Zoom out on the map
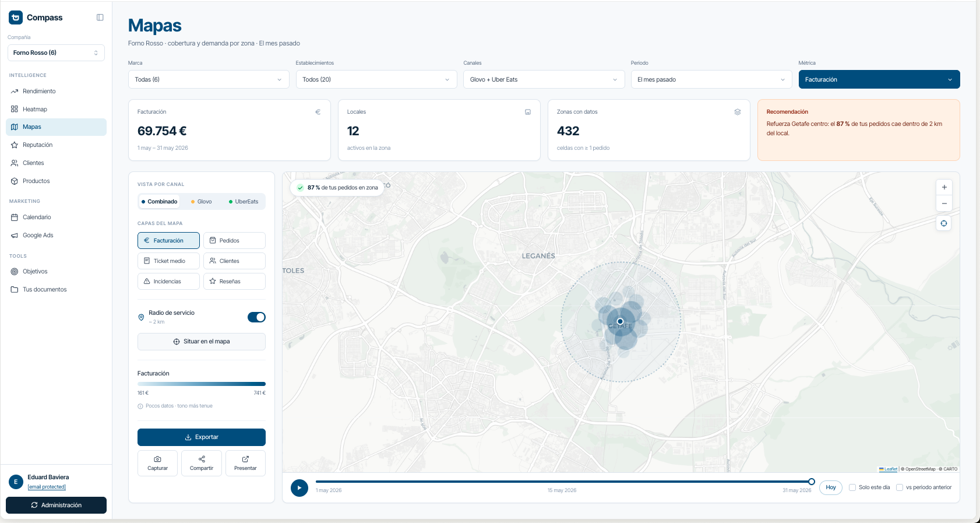 click(944, 203)
